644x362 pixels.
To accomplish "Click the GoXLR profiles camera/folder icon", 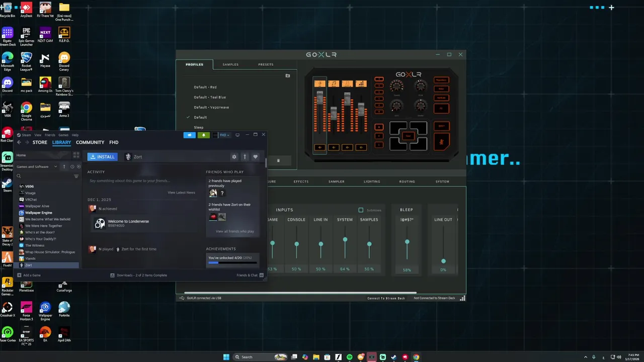I will 288,75.
